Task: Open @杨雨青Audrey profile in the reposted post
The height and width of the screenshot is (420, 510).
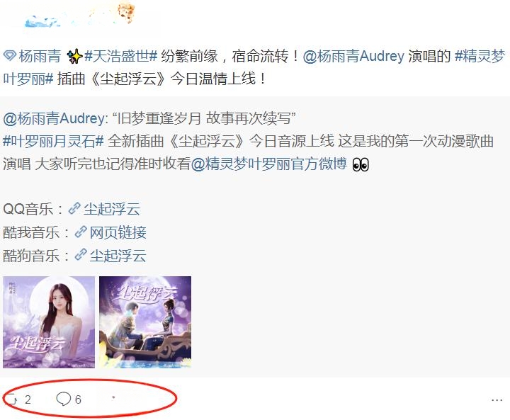Action: [x=54, y=118]
